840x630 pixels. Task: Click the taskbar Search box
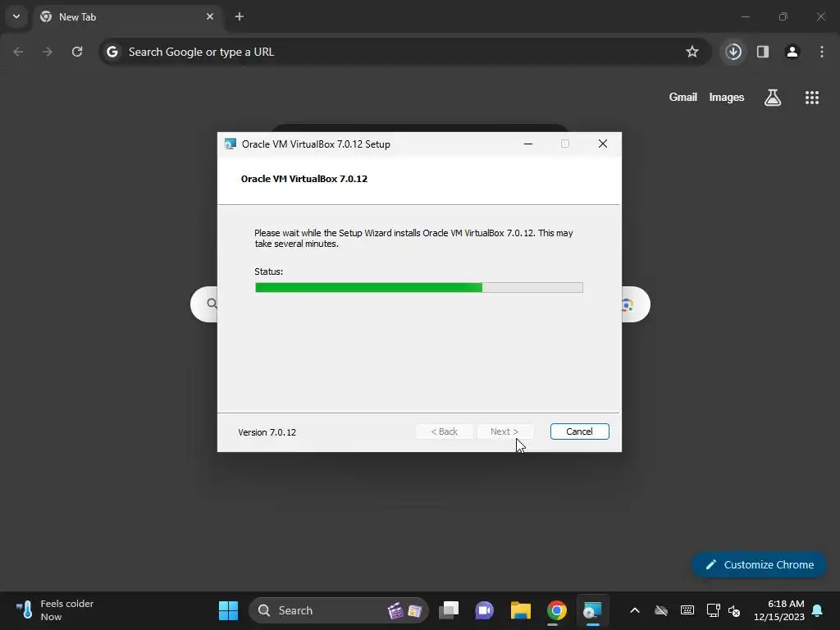339,610
